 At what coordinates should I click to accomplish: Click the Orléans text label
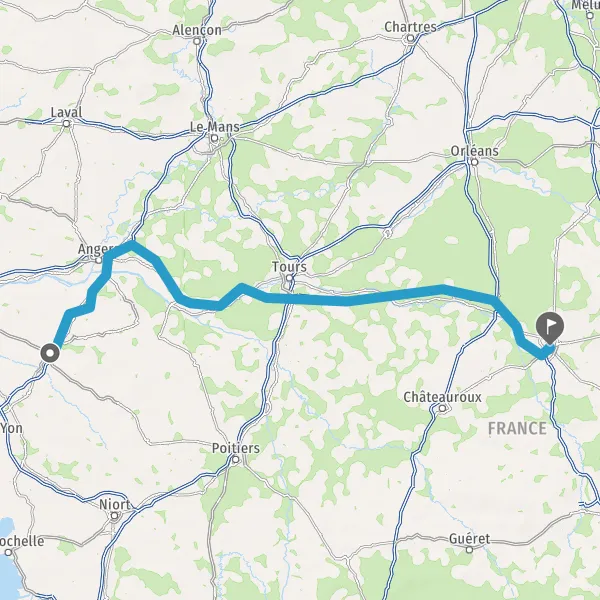coord(474,150)
